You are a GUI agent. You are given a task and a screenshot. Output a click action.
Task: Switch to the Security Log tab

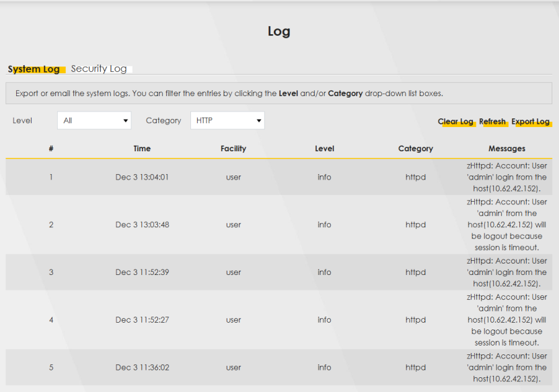pyautogui.click(x=99, y=69)
